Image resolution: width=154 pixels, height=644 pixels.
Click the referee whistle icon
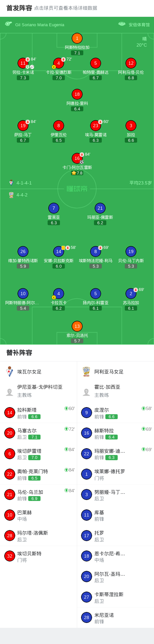point(8,24)
